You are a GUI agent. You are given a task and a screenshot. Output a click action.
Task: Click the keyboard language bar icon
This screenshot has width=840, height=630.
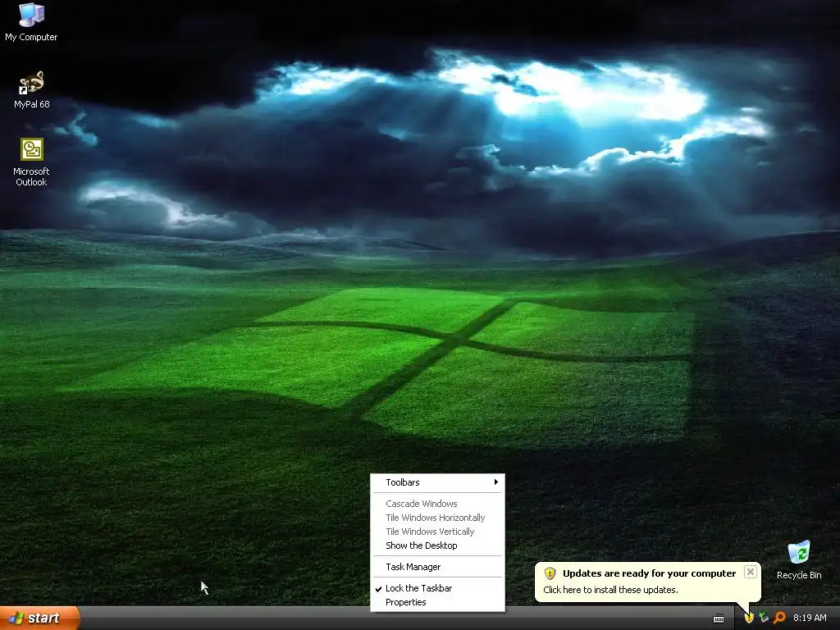point(719,619)
